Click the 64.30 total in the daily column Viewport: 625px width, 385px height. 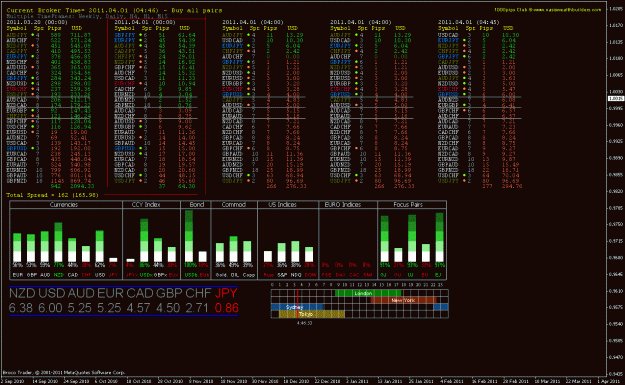pos(187,186)
